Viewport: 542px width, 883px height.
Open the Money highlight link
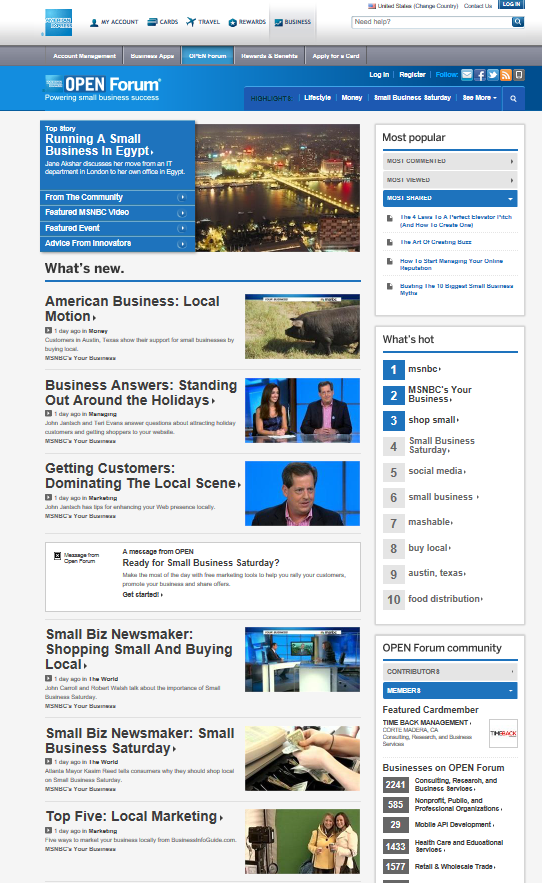352,97
